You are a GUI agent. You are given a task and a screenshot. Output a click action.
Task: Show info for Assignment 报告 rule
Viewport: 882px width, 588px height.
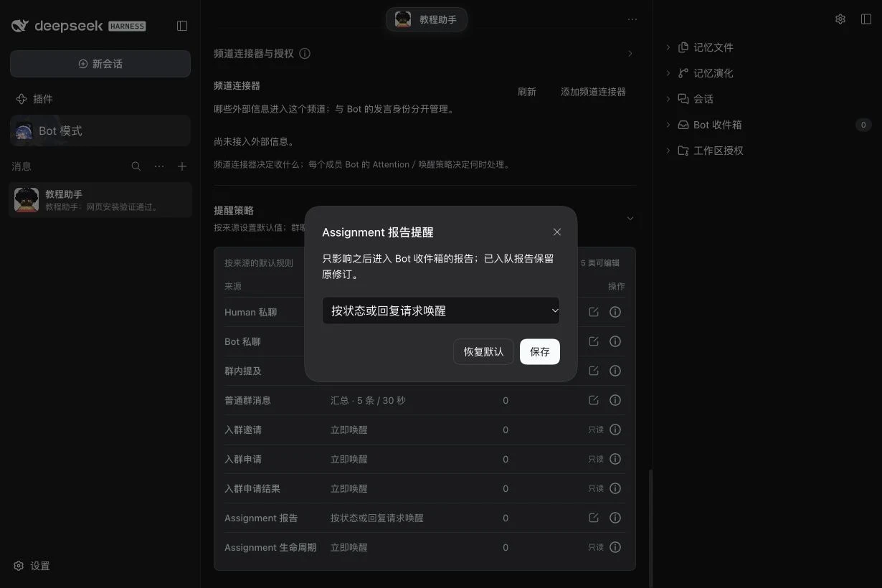pos(615,518)
